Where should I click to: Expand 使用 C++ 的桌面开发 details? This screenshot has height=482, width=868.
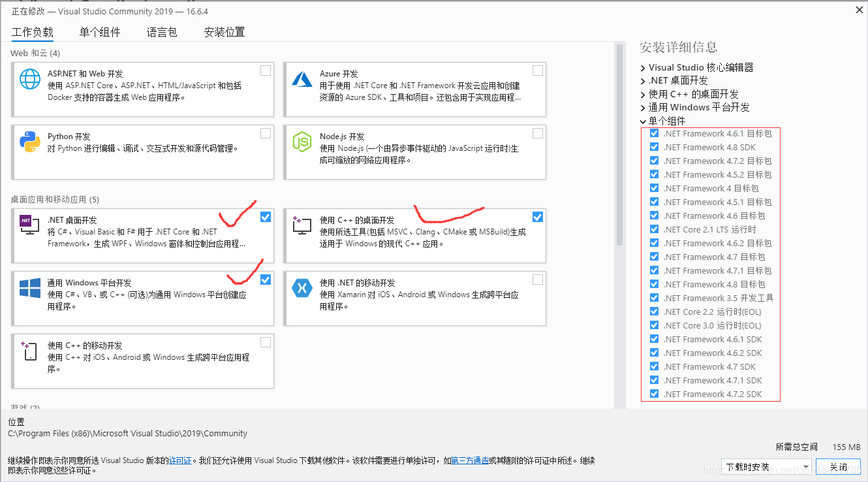point(643,94)
